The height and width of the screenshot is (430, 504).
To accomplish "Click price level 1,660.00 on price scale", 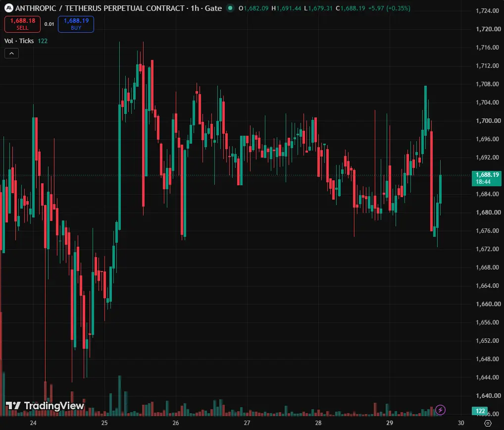I will (488, 304).
